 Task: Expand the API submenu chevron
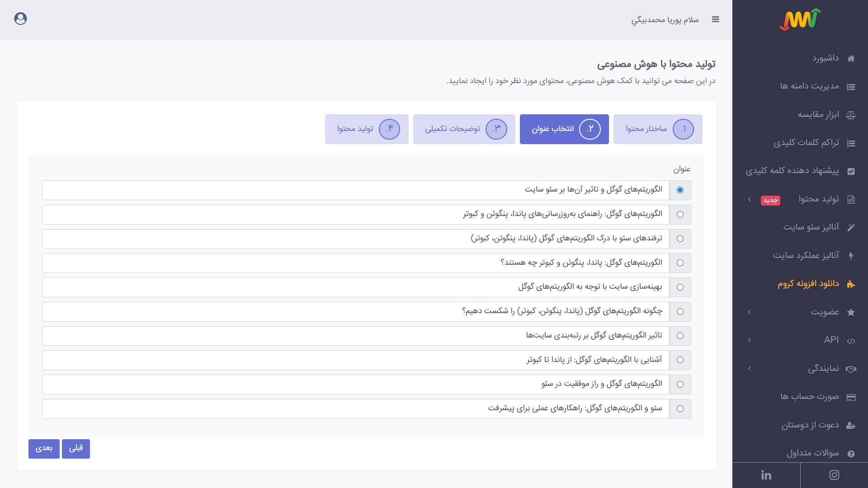pyautogui.click(x=750, y=340)
